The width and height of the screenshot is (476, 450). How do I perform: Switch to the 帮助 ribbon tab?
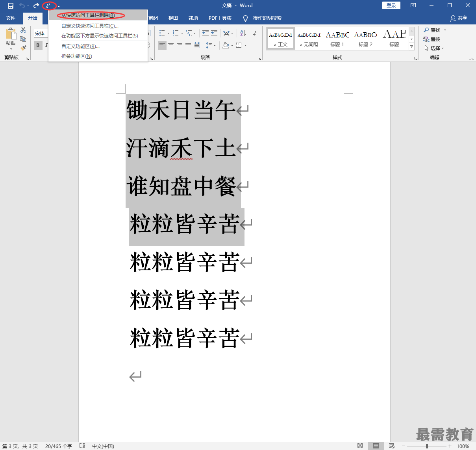coord(193,18)
